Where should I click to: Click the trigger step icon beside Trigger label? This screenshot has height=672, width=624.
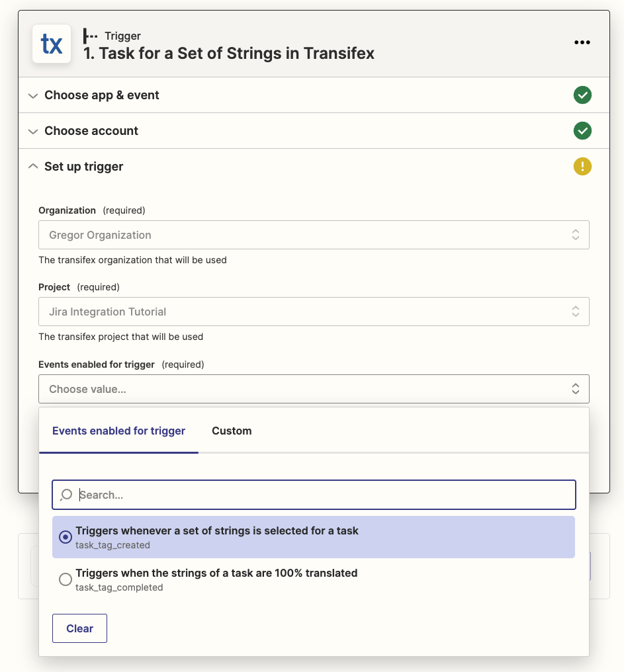pyautogui.click(x=90, y=36)
